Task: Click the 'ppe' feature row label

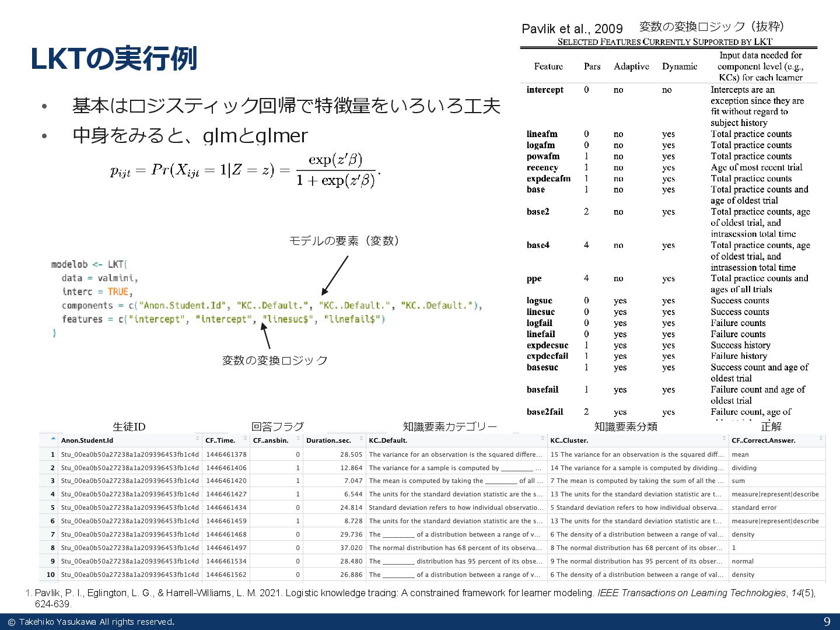Action: click(x=534, y=279)
